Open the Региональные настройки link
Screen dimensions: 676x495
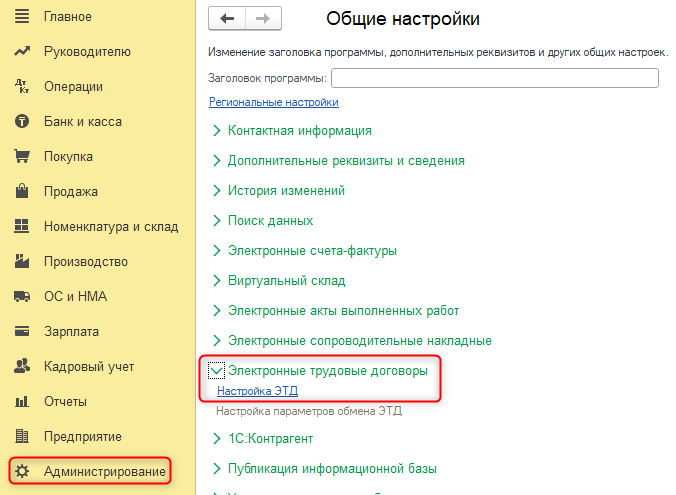[273, 102]
